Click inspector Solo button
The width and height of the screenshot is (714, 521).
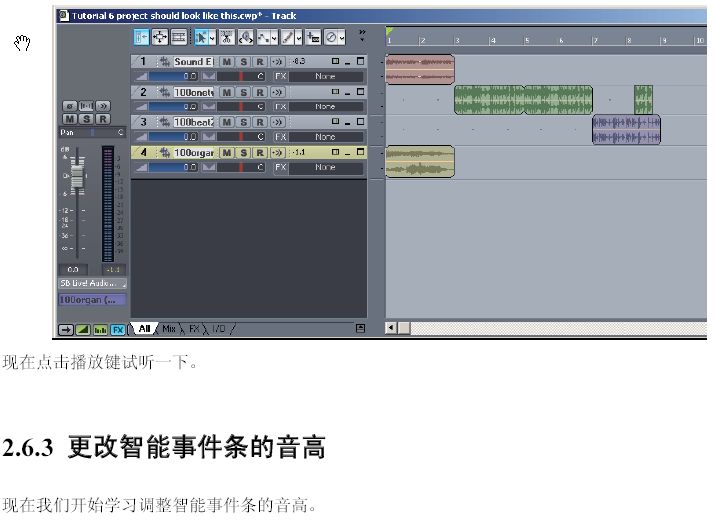point(86,119)
